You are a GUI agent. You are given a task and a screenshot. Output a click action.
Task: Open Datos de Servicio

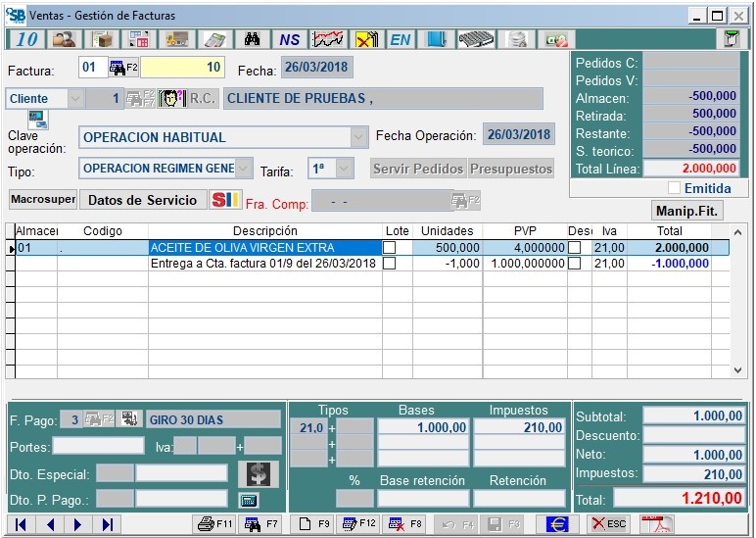(x=143, y=200)
